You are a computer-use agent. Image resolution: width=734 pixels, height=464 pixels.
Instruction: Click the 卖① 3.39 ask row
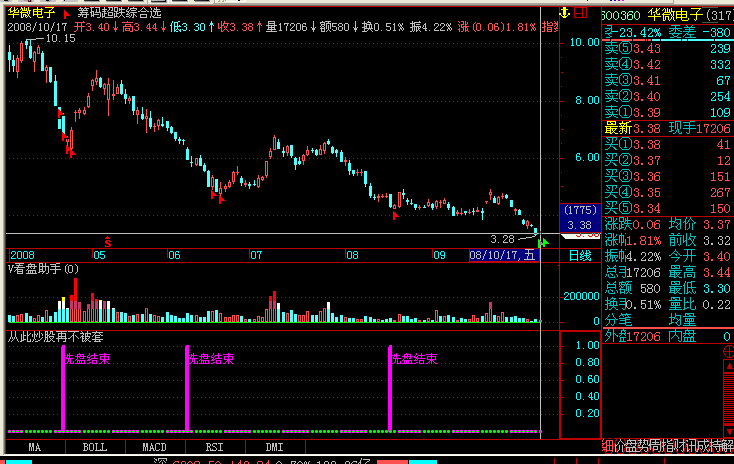pyautogui.click(x=668, y=112)
